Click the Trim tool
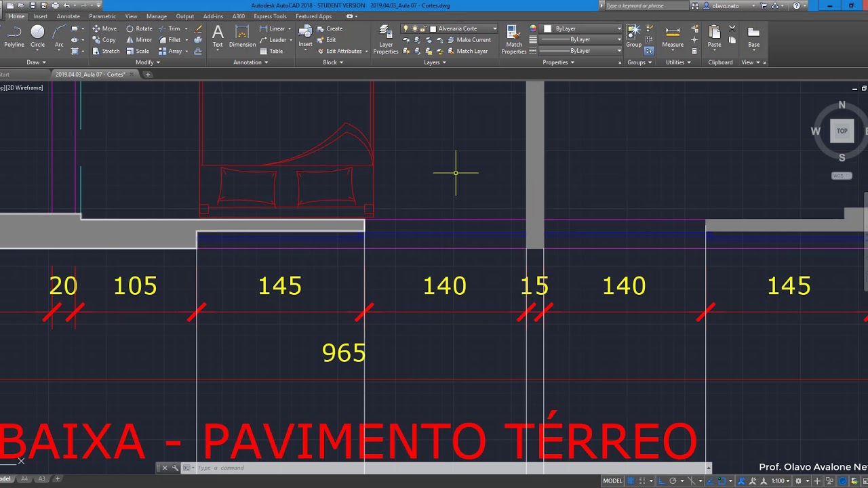The image size is (868, 488). [170, 28]
